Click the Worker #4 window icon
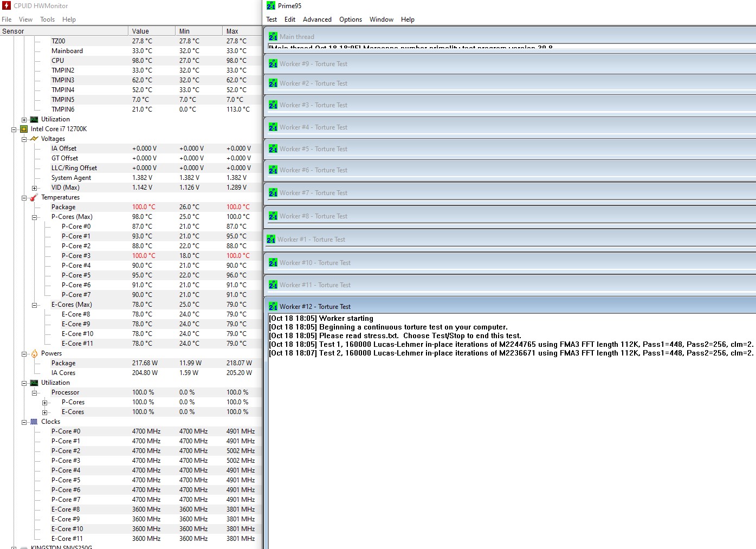This screenshot has height=549, width=756. point(273,127)
